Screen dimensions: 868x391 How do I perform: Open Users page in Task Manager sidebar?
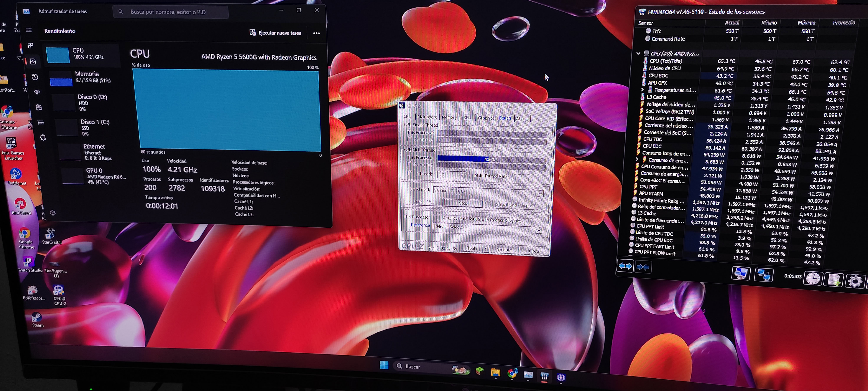[39, 107]
